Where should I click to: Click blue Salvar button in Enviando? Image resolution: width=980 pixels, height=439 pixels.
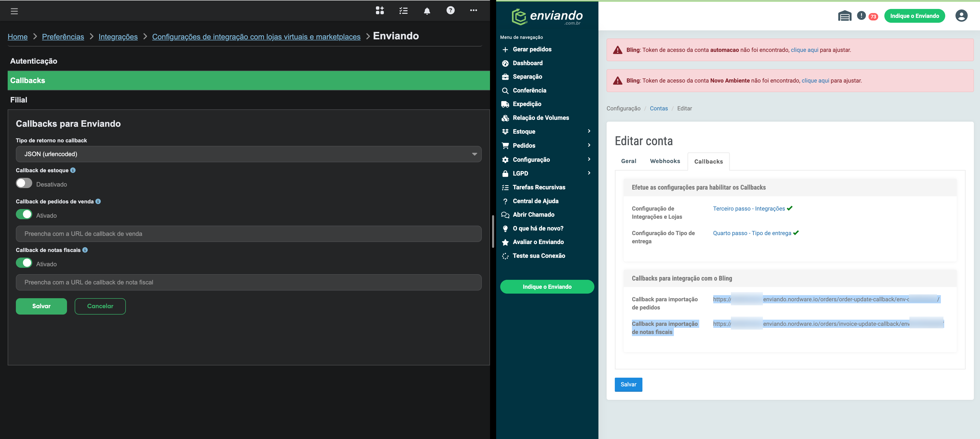coord(628,385)
